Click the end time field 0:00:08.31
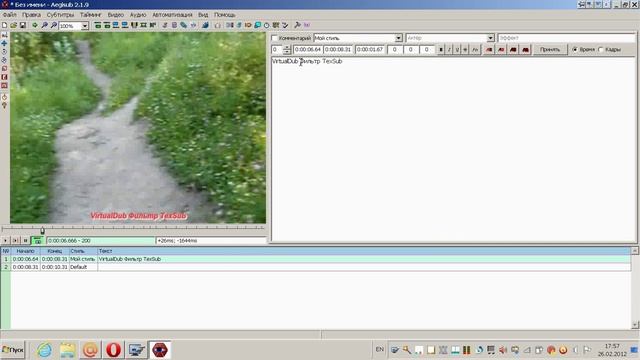 338,49
